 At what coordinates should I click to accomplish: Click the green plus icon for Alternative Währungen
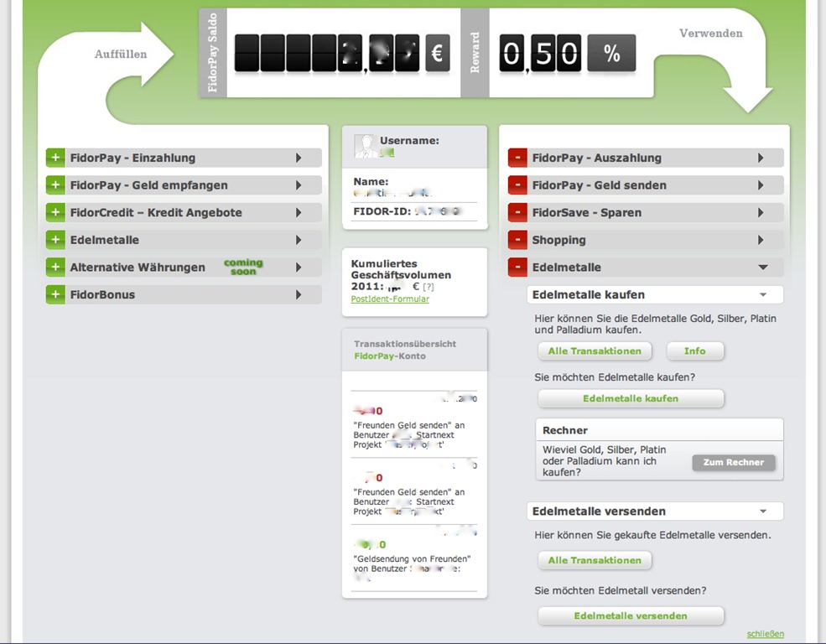point(55,267)
